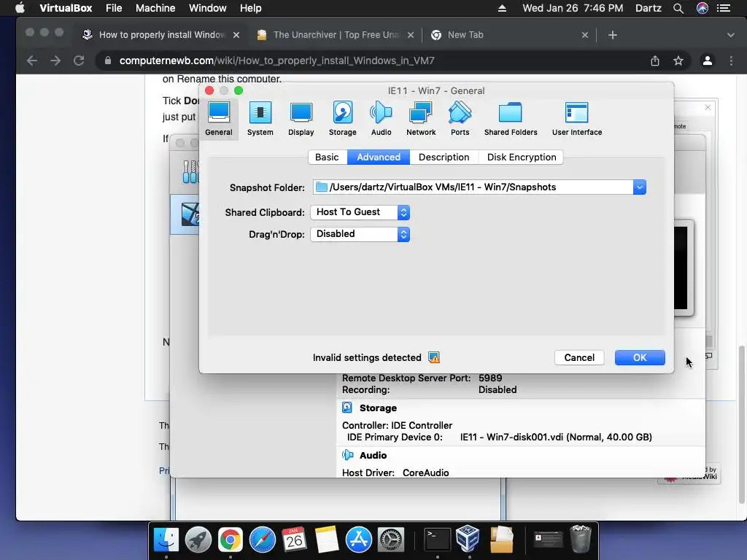This screenshot has height=560, width=747.
Task: Open Chrome's three-dot menu
Action: (731, 61)
